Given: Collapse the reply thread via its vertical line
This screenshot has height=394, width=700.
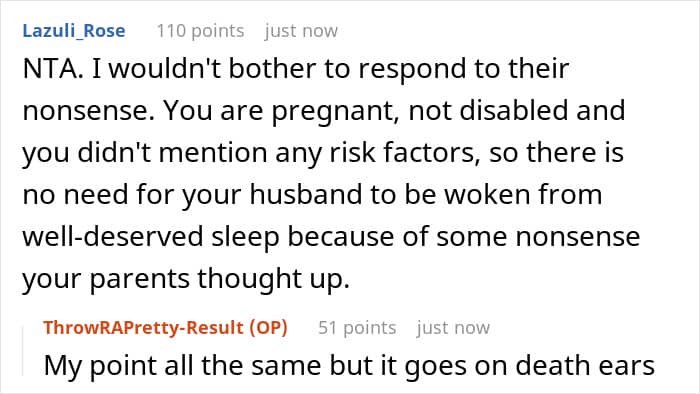Looking at the screenshot, I should point(23,352).
